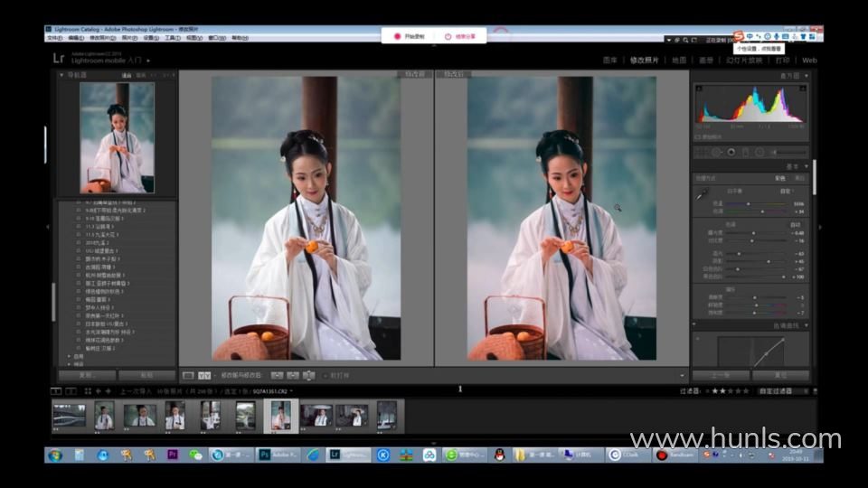868x488 pixels.
Task: Open grid view icon in filmstrip bar
Action: (88, 391)
